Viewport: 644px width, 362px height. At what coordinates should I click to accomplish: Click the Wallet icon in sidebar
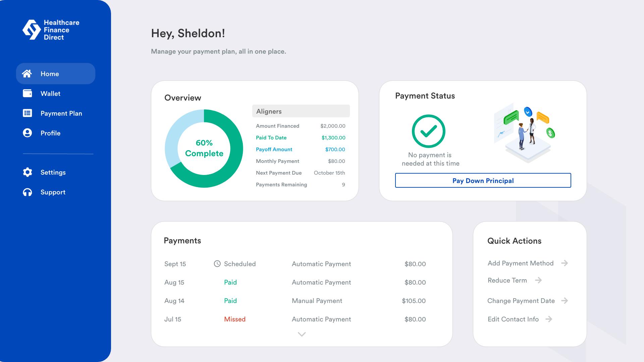click(x=27, y=94)
